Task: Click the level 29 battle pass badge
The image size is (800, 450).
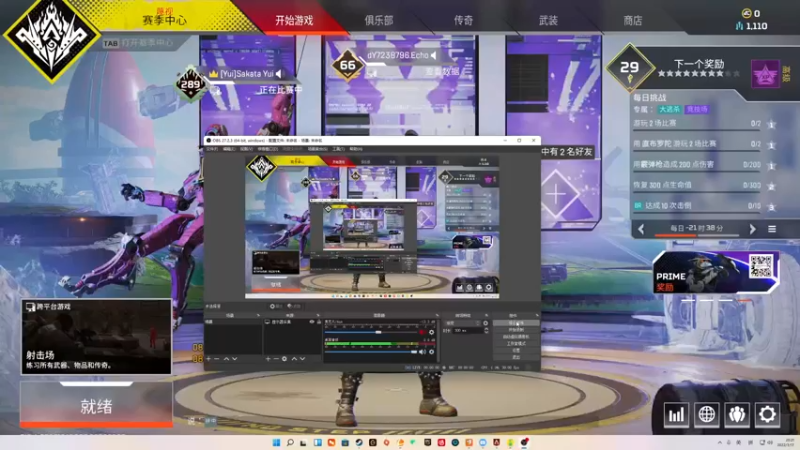Action: 630,68
